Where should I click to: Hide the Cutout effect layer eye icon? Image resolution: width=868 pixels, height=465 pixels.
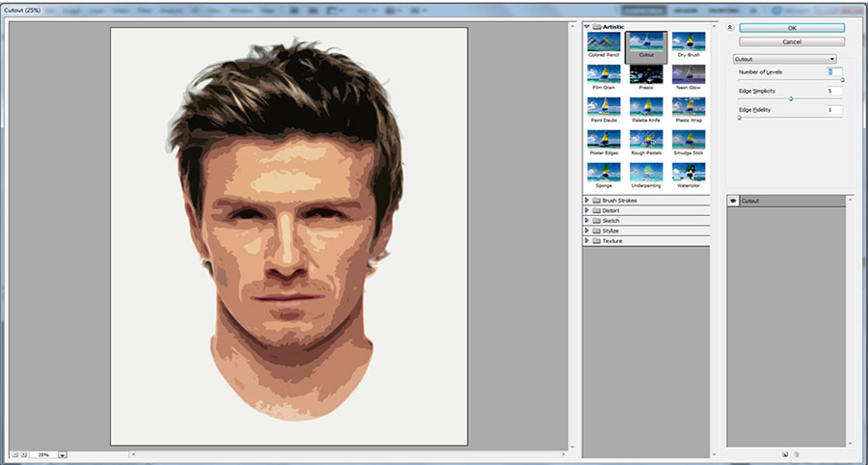734,201
